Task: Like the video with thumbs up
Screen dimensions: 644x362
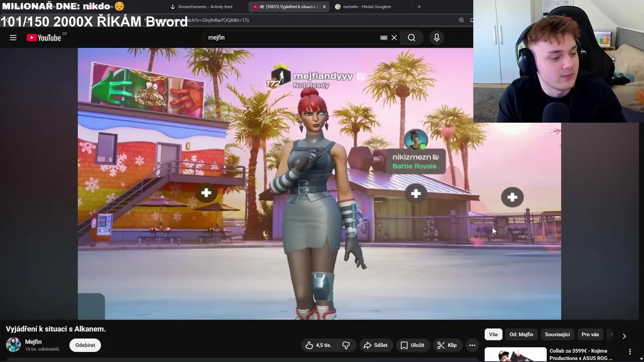Action: (318, 345)
